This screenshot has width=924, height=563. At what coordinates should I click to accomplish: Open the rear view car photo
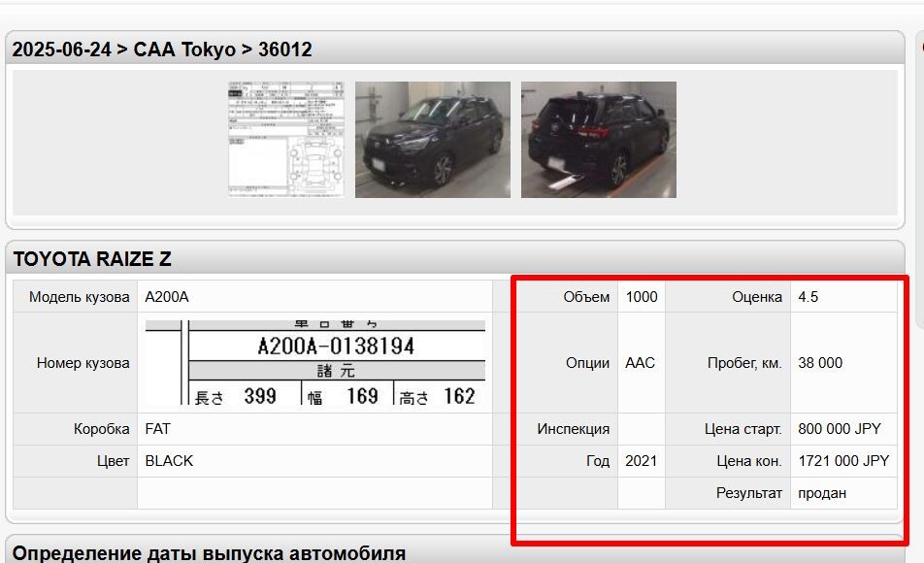599,139
